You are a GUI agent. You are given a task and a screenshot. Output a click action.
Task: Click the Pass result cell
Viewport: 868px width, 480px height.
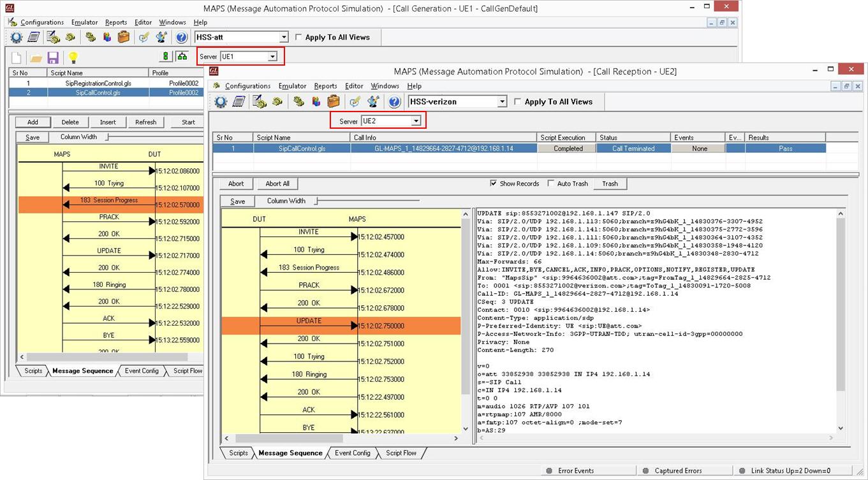785,149
